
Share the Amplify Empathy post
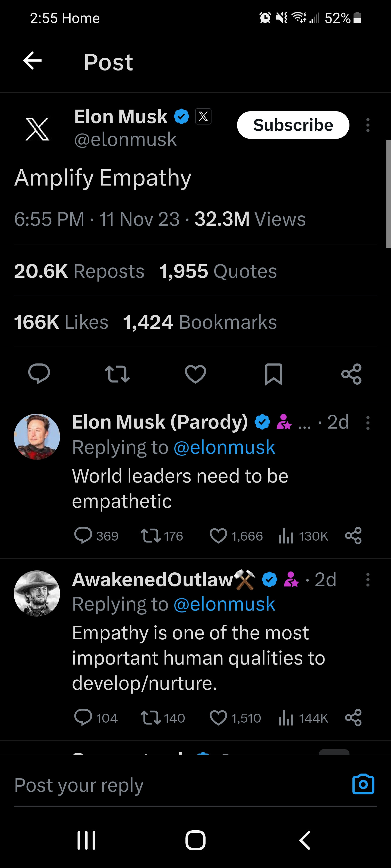coord(351,374)
